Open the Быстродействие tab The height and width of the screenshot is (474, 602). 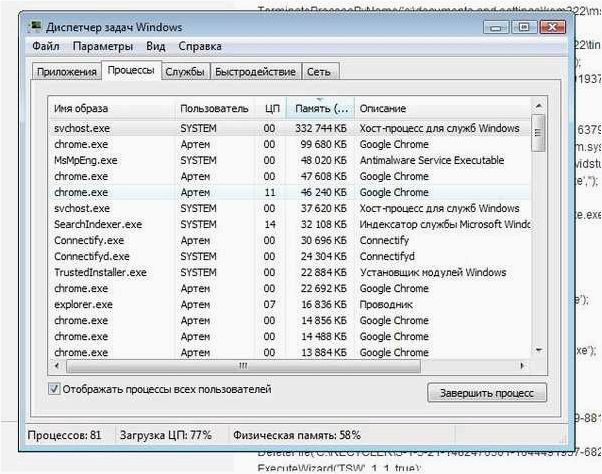pyautogui.click(x=255, y=72)
